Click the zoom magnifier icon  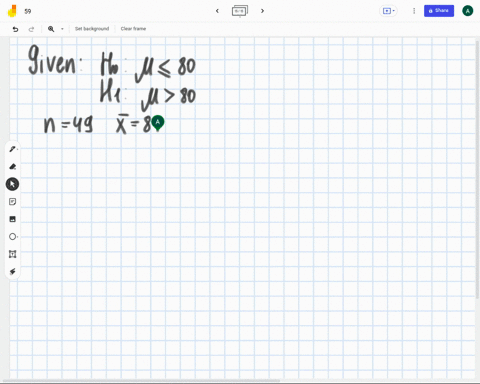click(51, 29)
